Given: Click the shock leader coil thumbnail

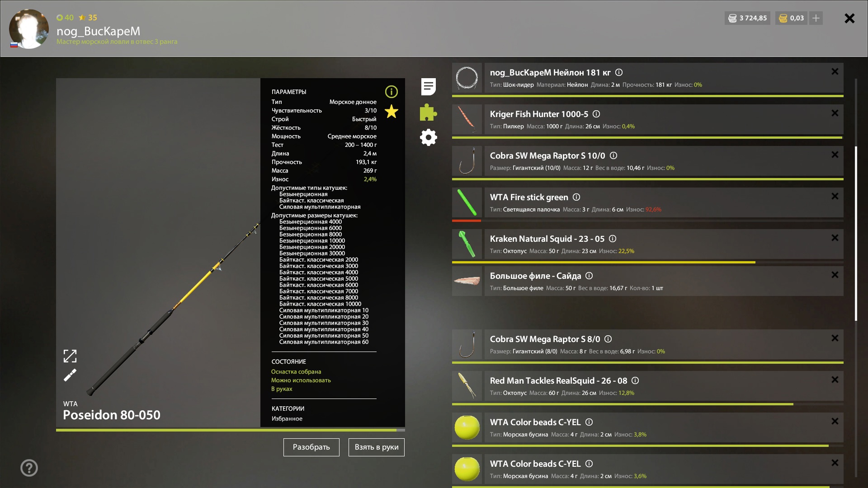Looking at the screenshot, I should point(467,78).
